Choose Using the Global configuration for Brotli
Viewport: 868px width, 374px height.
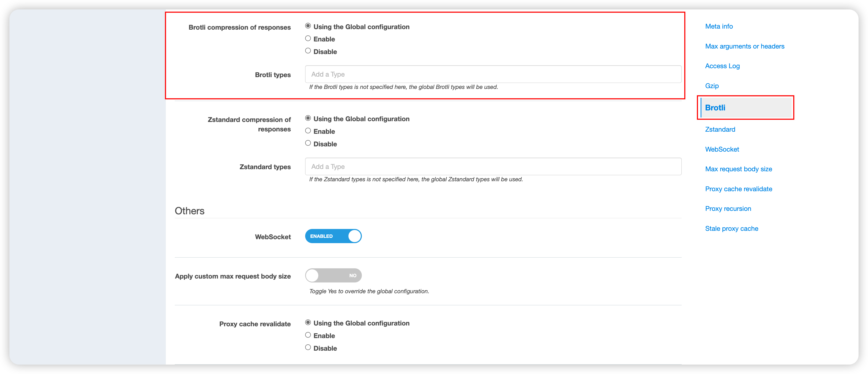(x=308, y=26)
